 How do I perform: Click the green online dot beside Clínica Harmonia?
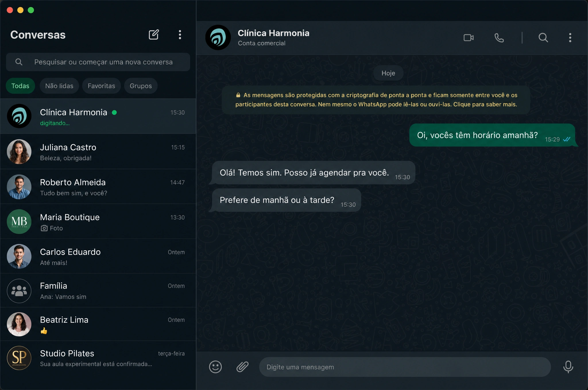(114, 112)
